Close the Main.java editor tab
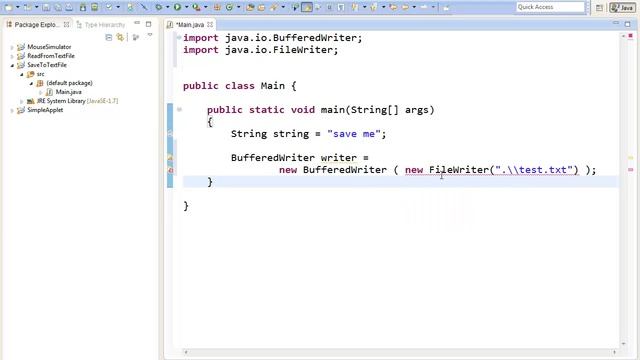640x360 pixels. (210, 25)
